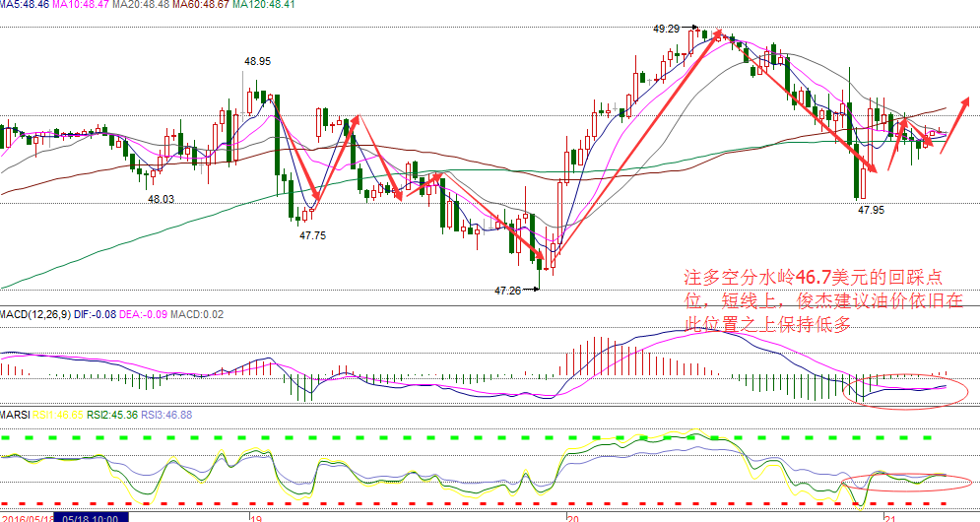Click the DIF:-0.08 value label
980x522 pixels.
click(x=95, y=314)
